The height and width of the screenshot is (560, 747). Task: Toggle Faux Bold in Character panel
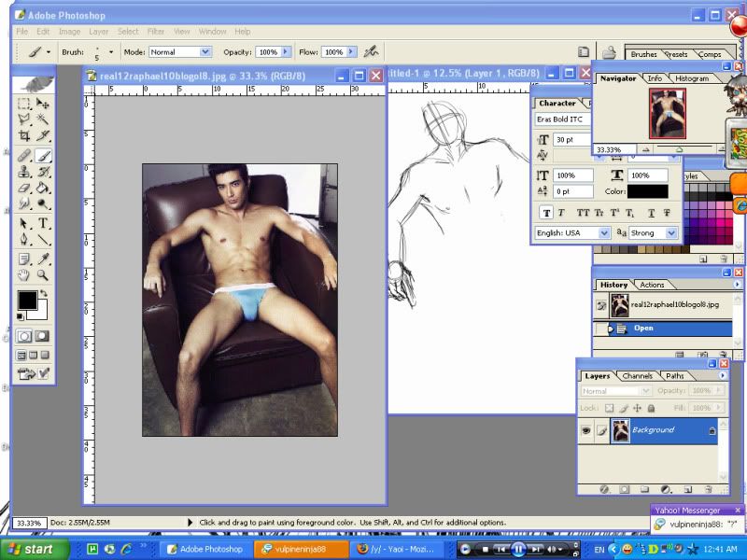coord(546,212)
